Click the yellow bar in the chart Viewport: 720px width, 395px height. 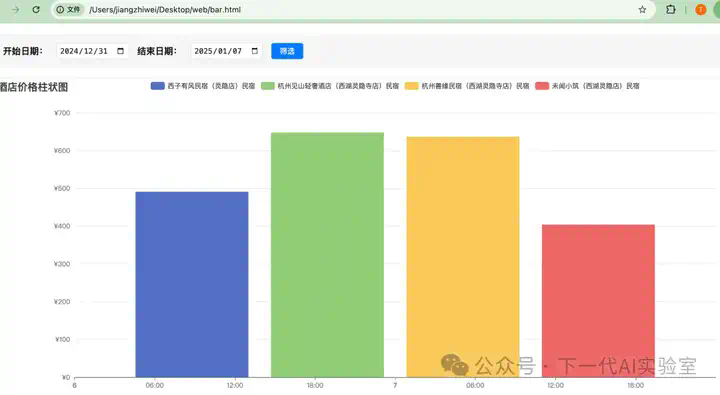point(463,257)
